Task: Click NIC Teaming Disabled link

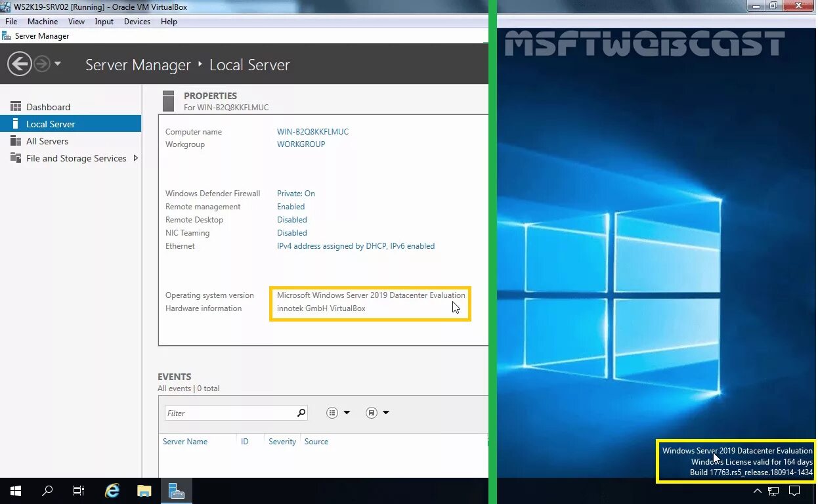Action: (x=292, y=233)
